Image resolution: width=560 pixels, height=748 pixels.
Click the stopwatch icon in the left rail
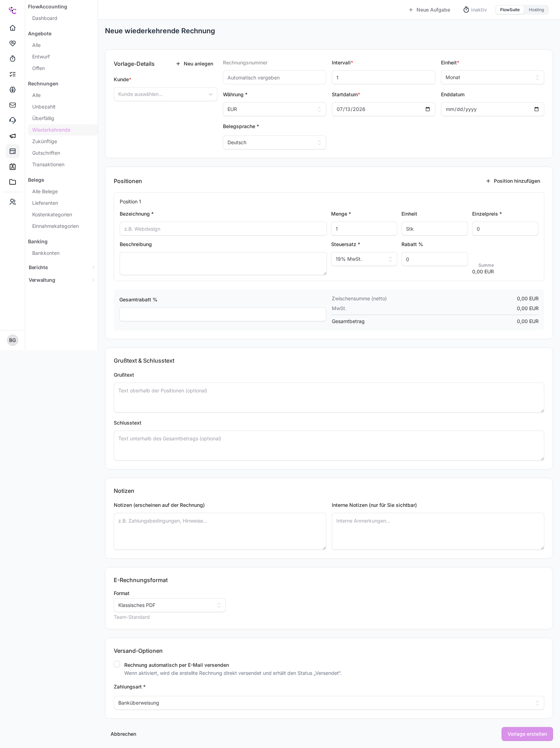[13, 58]
